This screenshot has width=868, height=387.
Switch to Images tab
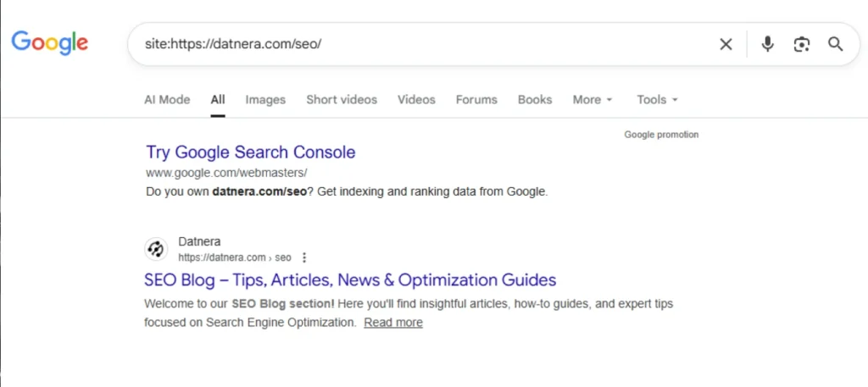pos(265,100)
